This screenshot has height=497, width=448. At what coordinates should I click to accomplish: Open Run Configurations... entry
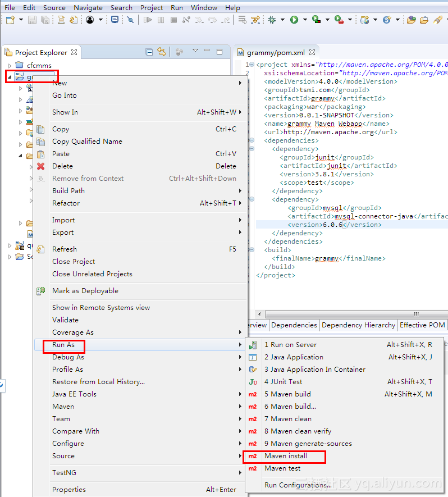tap(345, 485)
